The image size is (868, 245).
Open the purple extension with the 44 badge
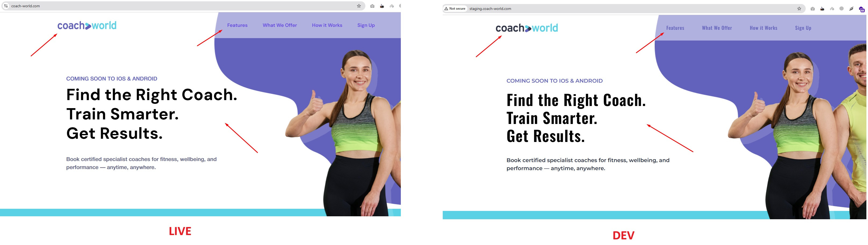click(x=862, y=9)
